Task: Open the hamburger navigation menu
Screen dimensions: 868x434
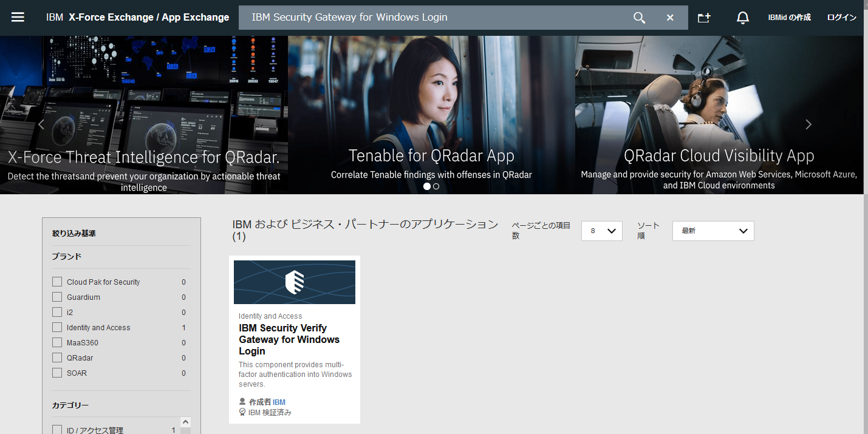Action: point(18,17)
